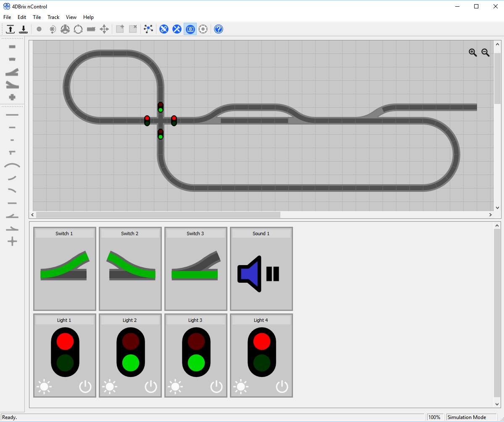This screenshot has width=504, height=422.
Task: Click Light 1 brightness sun icon
Action: 44,387
